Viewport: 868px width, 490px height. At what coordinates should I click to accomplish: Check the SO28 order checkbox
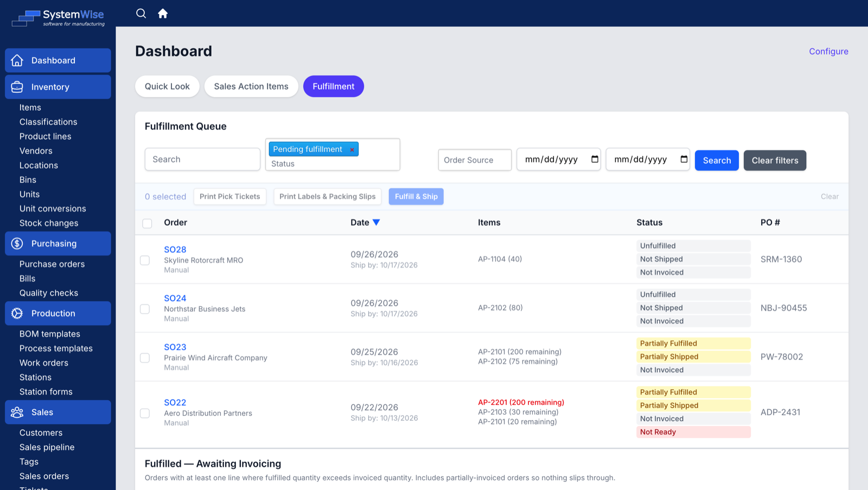click(x=145, y=260)
